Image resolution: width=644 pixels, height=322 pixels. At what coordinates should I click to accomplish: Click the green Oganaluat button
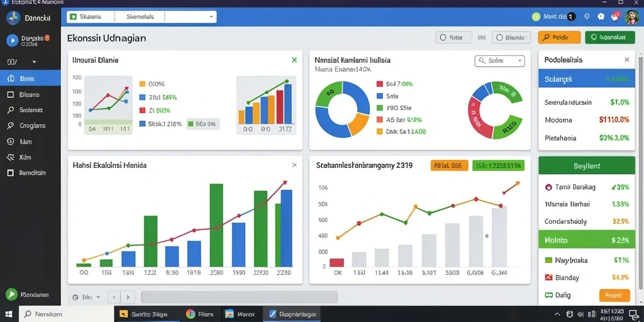click(x=610, y=37)
